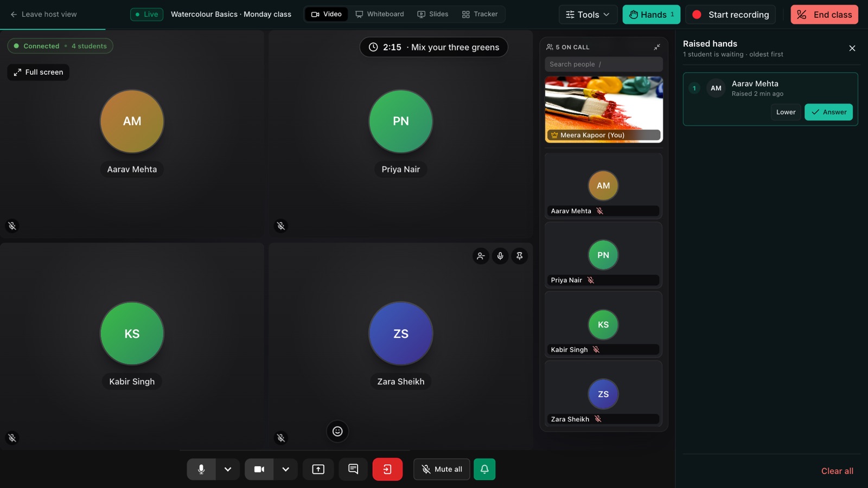The width and height of the screenshot is (868, 488).
Task: Toggle the Hands panel button
Action: pyautogui.click(x=652, y=15)
